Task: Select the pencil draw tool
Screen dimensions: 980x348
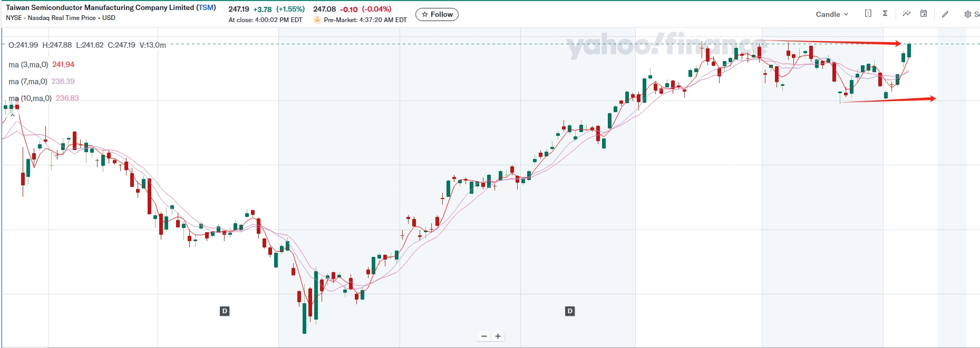Action: click(x=945, y=14)
